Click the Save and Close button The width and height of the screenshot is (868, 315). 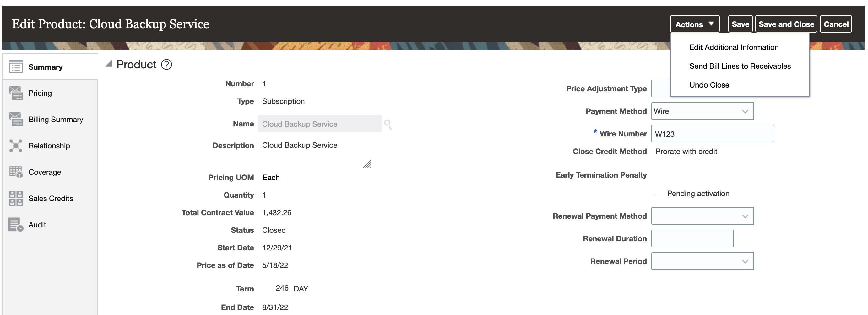point(786,24)
